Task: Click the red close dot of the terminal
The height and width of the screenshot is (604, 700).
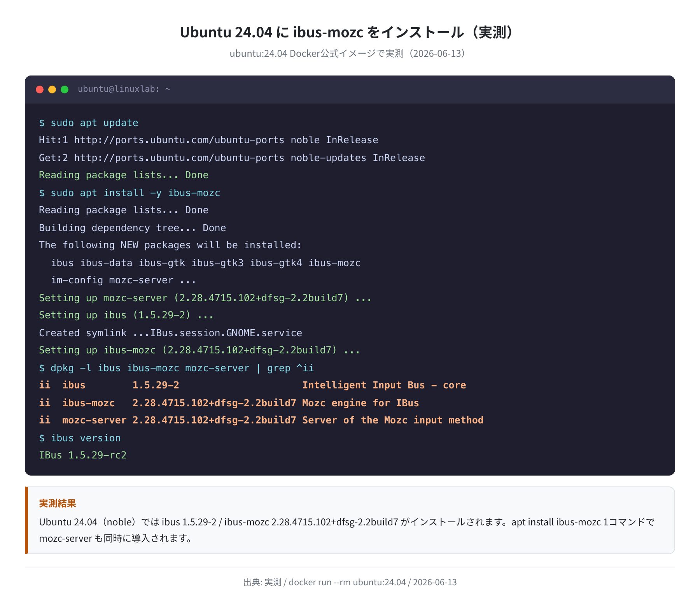Action: click(x=40, y=90)
